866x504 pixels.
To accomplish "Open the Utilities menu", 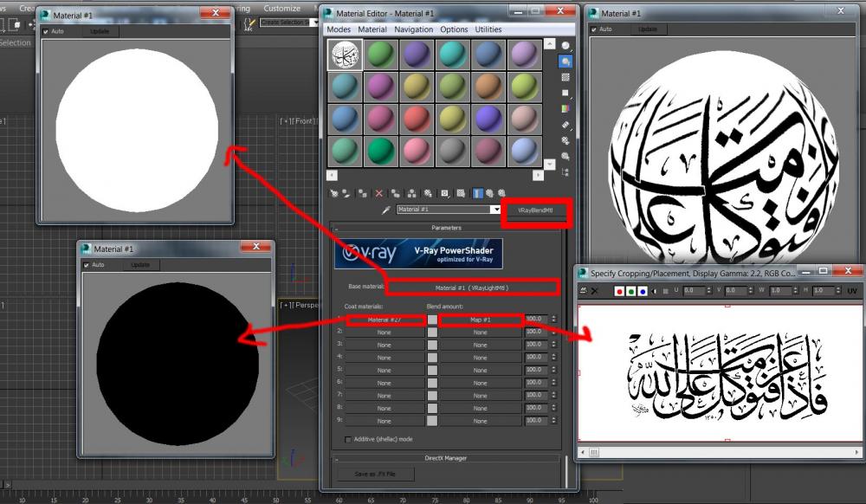I will pyautogui.click(x=488, y=29).
